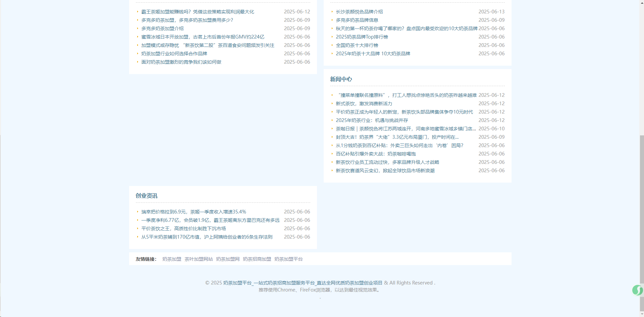Open "百亿补贴引爆外卖大战：奶茶咖啡喝饱"
The image size is (644, 317).
(375, 153)
